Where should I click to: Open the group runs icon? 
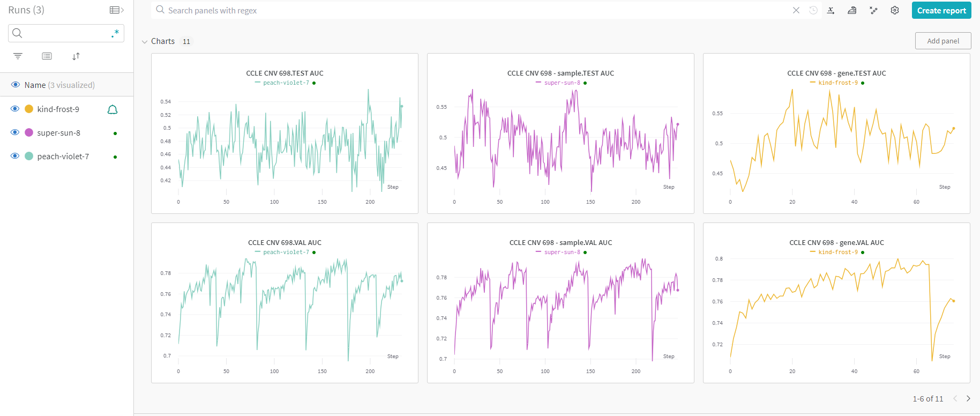click(47, 56)
